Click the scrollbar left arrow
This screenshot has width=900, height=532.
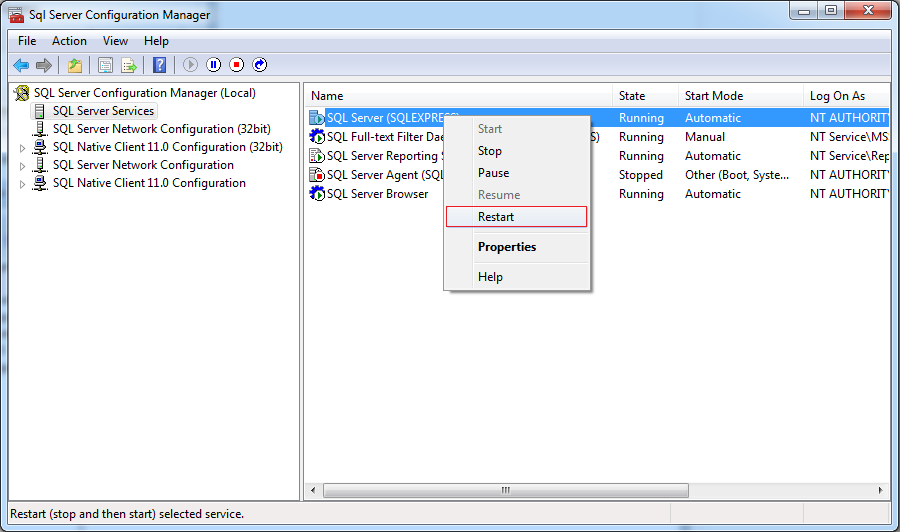[313, 490]
